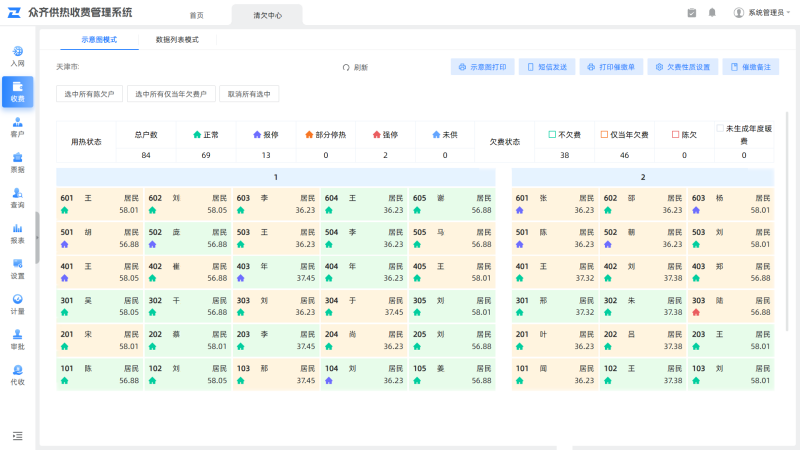This screenshot has width=800, height=450.
Task: Click the notification bell icon
Action: coord(712,13)
